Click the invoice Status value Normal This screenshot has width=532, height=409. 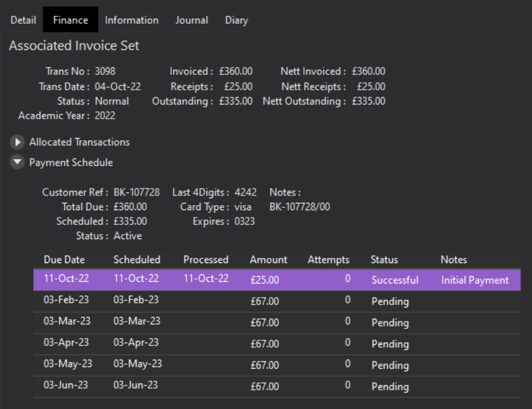pos(112,101)
